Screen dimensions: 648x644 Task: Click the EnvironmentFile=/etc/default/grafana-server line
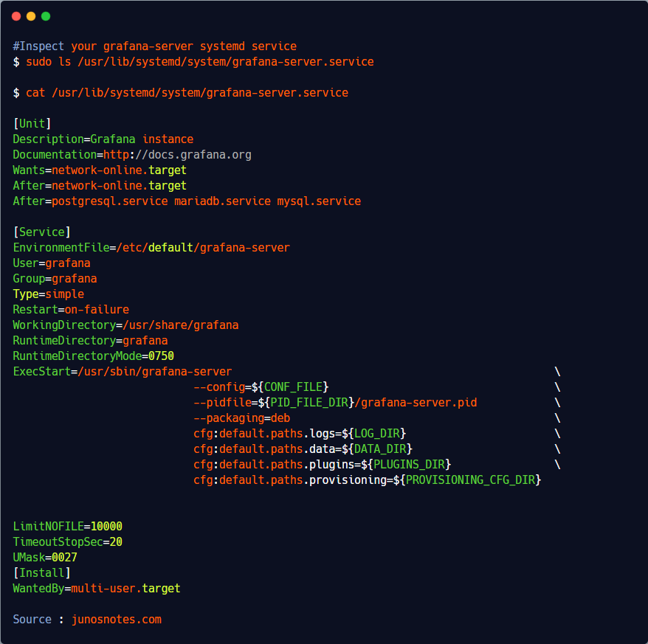click(151, 248)
